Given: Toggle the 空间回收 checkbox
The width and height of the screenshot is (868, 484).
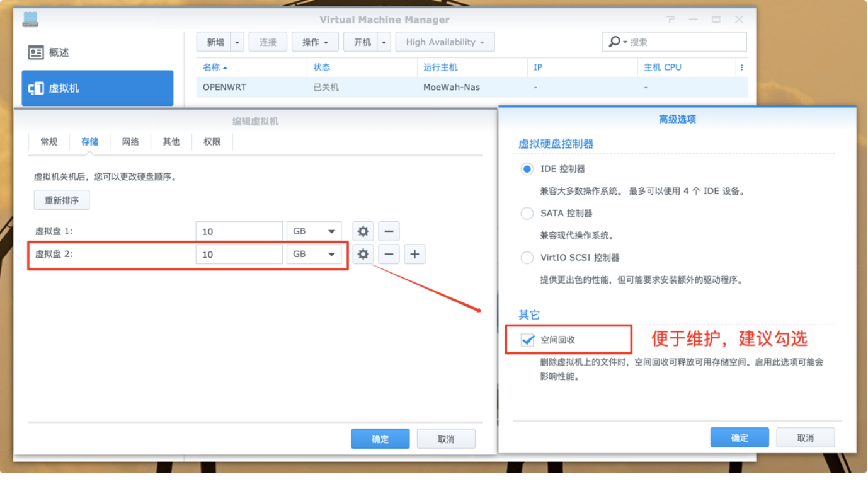Looking at the screenshot, I should pos(527,340).
